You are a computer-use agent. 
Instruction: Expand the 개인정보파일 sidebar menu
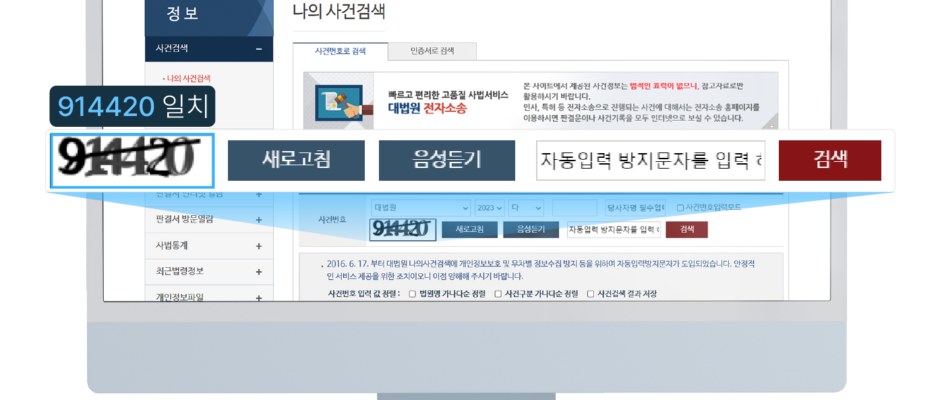click(x=258, y=297)
